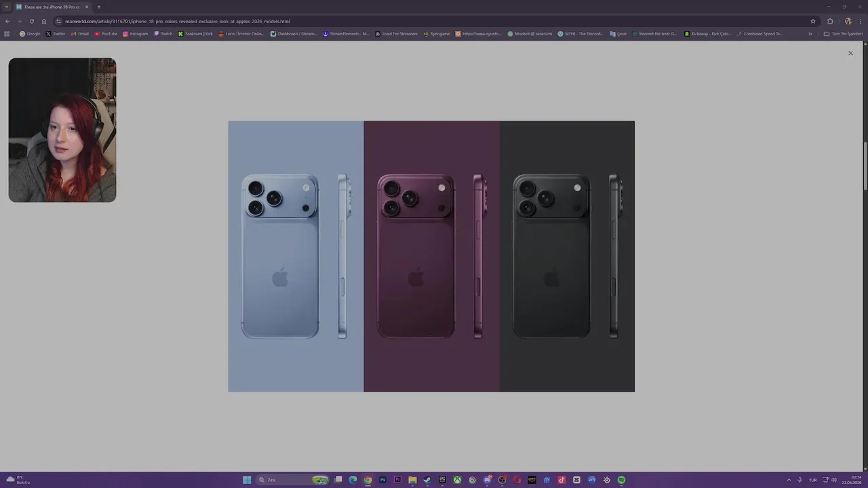Open the Gmail bookmark
The width and height of the screenshot is (868, 488).
pos(80,33)
